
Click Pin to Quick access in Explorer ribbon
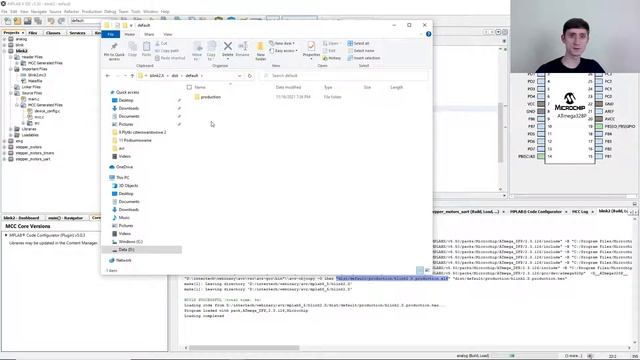point(114,51)
